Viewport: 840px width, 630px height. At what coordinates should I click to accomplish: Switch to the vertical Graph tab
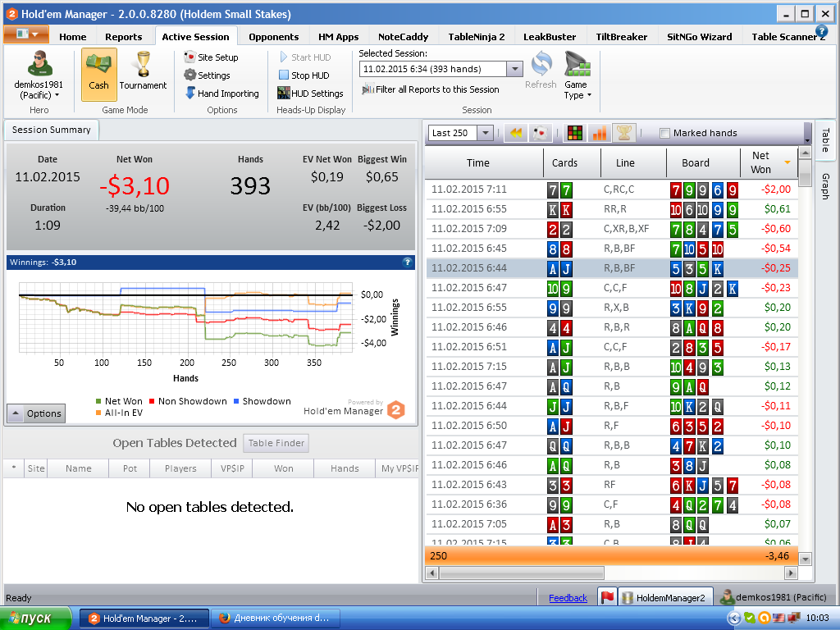point(825,186)
